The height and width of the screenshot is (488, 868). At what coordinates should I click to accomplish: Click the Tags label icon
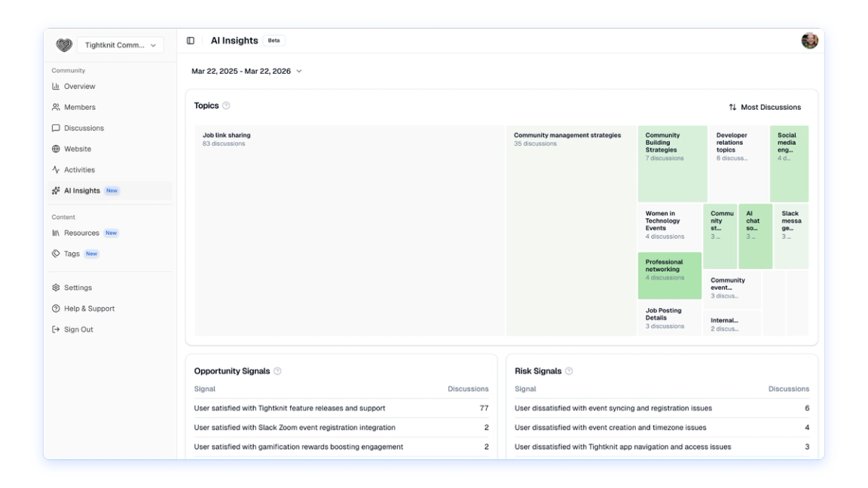point(56,253)
